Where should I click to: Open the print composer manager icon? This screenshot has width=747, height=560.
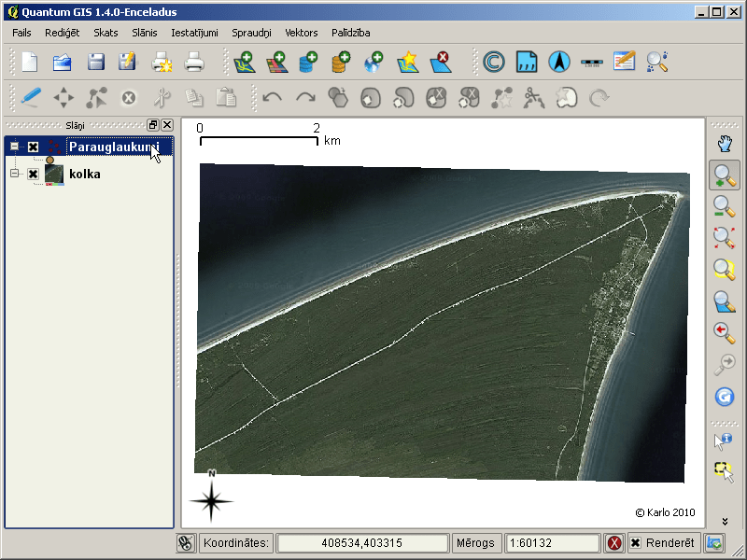(162, 62)
